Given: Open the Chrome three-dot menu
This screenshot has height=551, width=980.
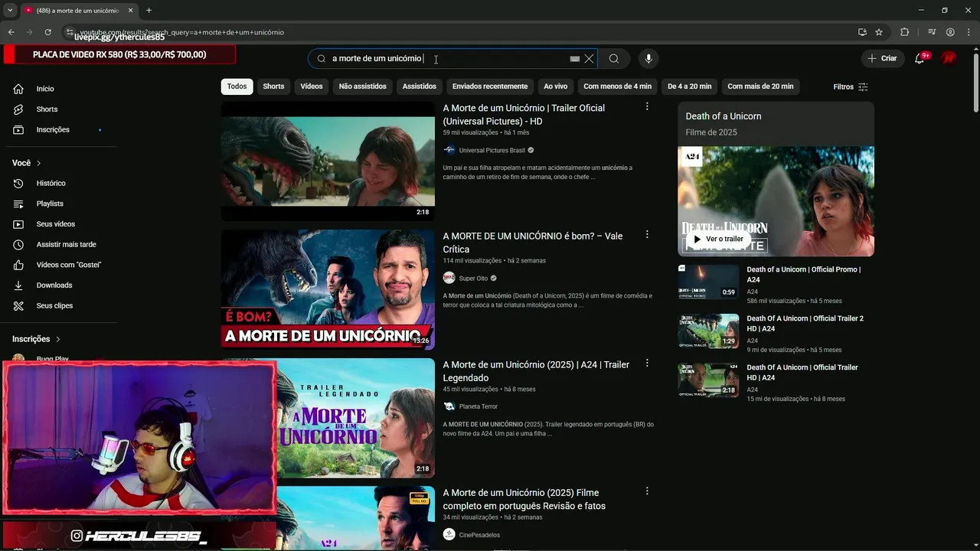Looking at the screenshot, I should [969, 32].
